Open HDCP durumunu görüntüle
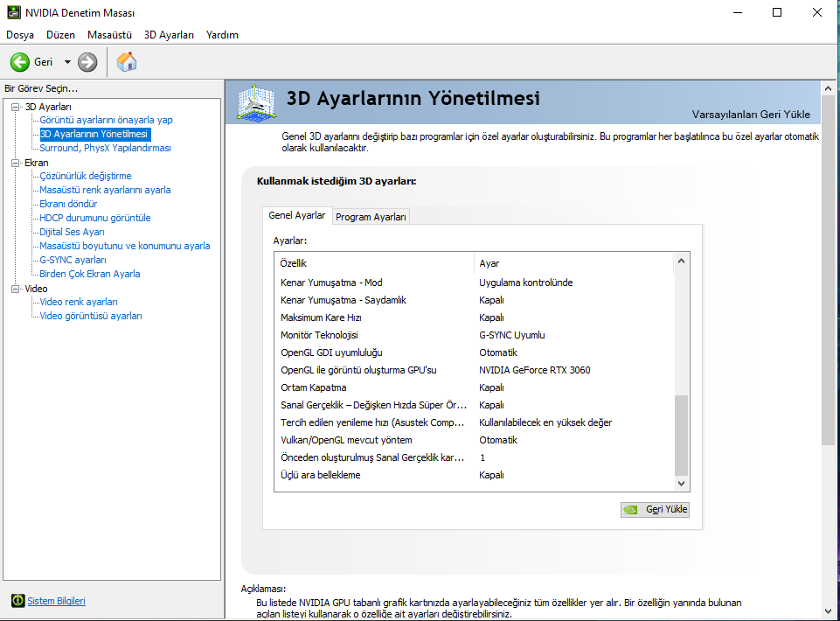Viewport: 840px width, 621px height. coord(94,218)
